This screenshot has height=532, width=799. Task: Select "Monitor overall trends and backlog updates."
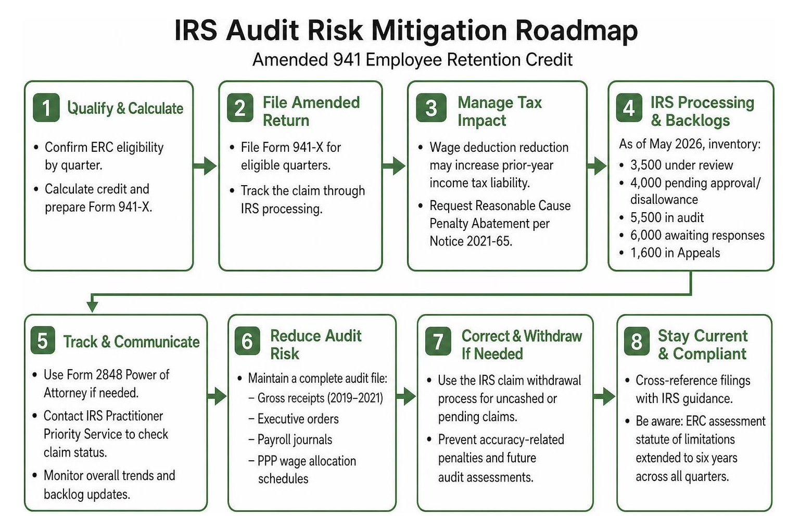click(109, 485)
